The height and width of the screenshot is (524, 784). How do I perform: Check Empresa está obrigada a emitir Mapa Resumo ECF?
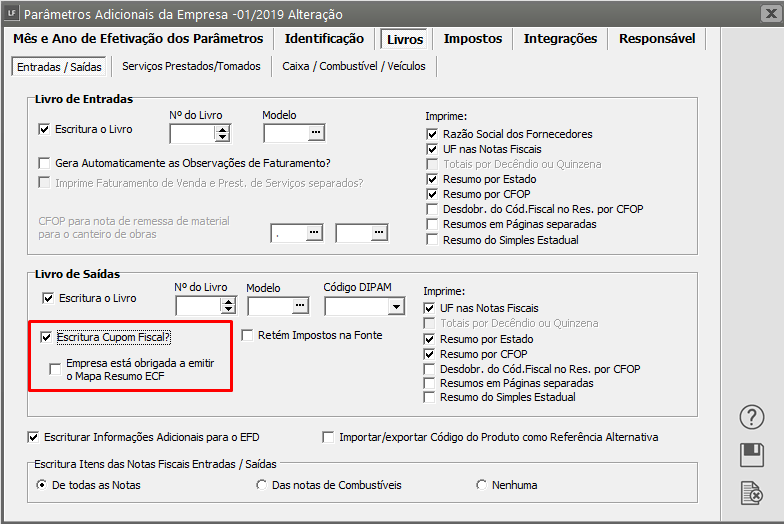click(55, 370)
